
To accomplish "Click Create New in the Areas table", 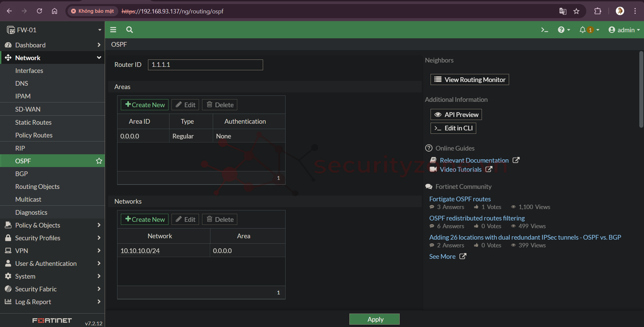I will (145, 105).
